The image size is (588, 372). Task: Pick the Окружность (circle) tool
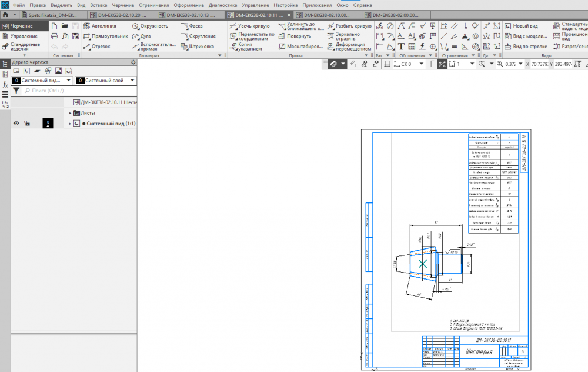[151, 26]
